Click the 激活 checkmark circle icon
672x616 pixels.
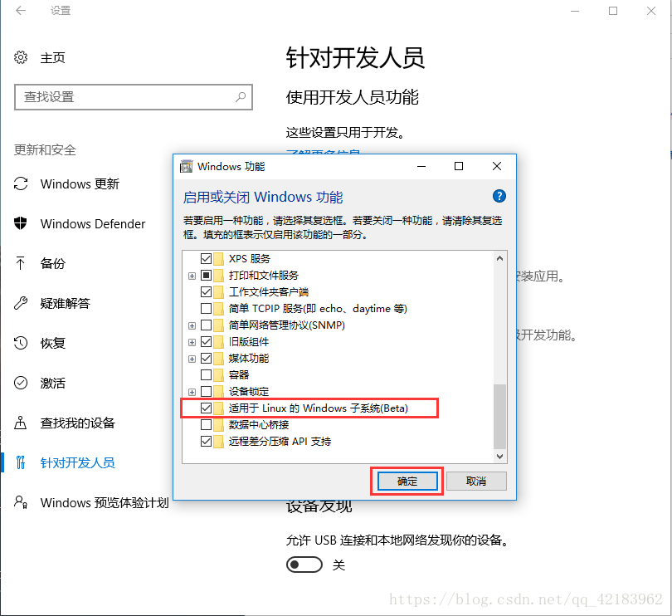[21, 383]
